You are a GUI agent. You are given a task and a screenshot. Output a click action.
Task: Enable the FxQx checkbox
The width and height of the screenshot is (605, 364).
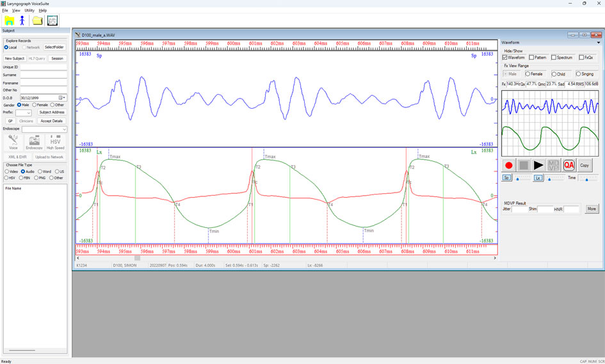click(581, 58)
